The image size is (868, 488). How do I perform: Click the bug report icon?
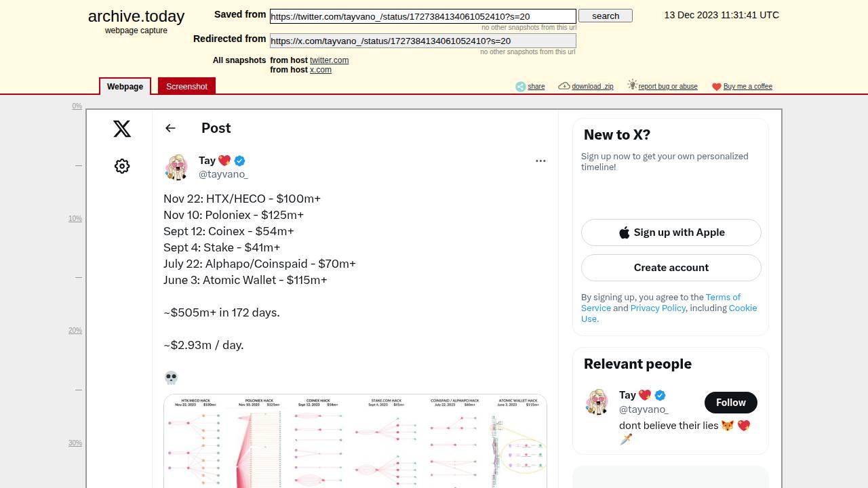632,85
